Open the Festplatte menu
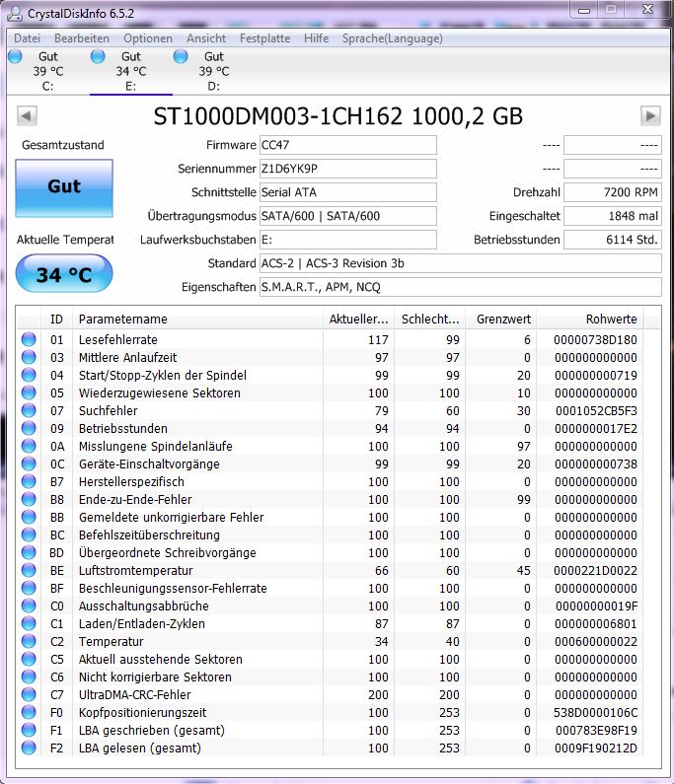This screenshot has width=674, height=784. [x=264, y=38]
